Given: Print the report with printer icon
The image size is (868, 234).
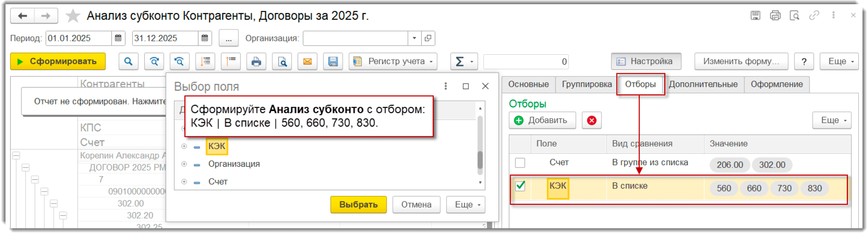Looking at the screenshot, I should 256,61.
